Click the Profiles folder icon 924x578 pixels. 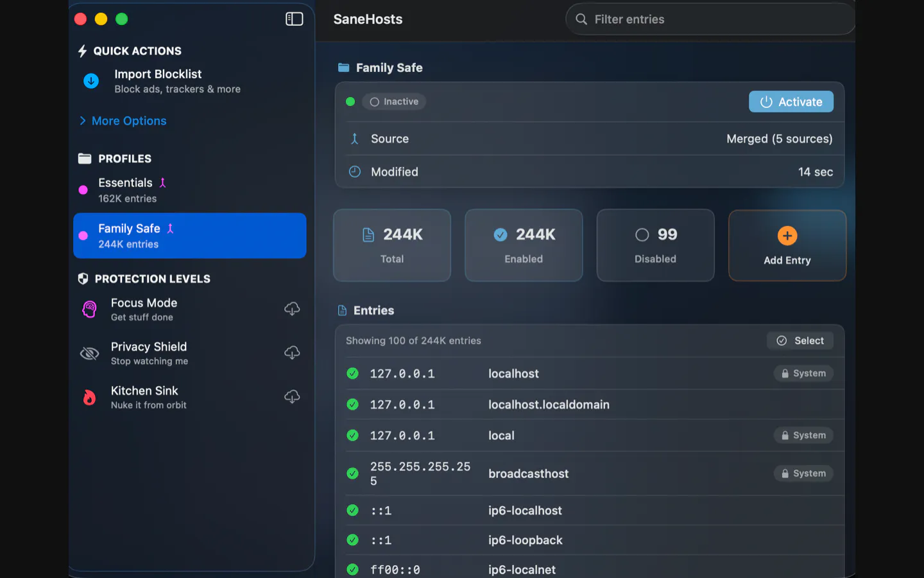85,159
